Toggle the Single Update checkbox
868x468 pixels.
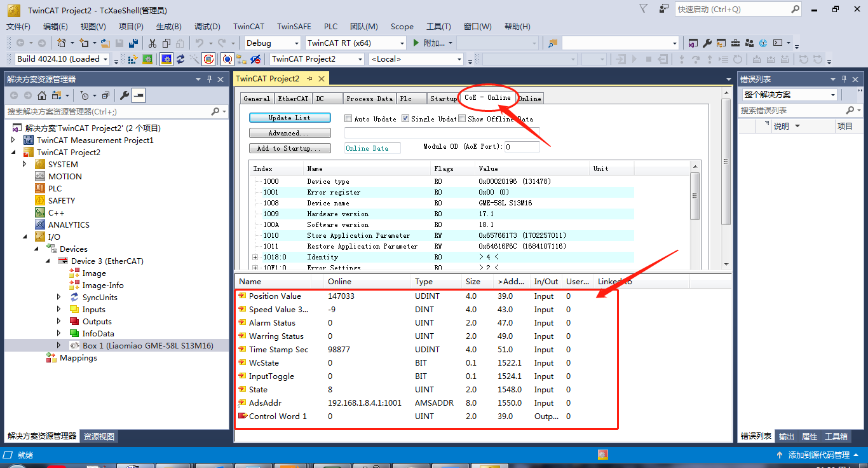click(405, 119)
